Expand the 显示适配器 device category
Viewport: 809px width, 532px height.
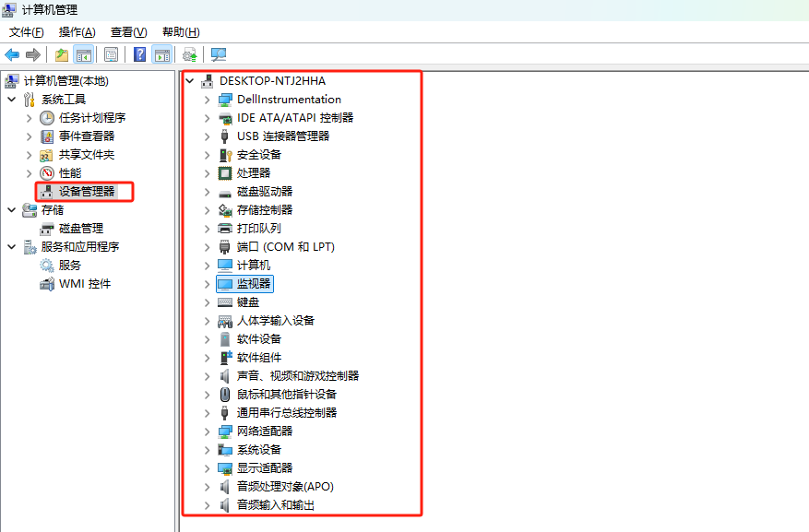coord(207,468)
